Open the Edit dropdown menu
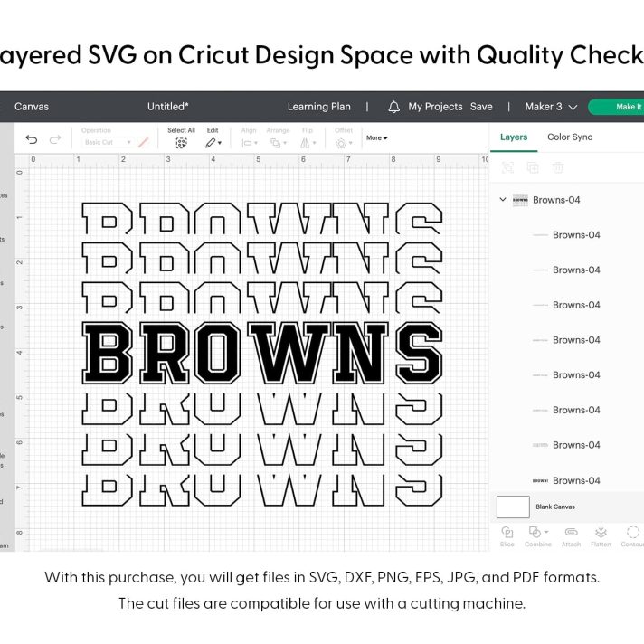The height and width of the screenshot is (644, 644). click(x=213, y=143)
